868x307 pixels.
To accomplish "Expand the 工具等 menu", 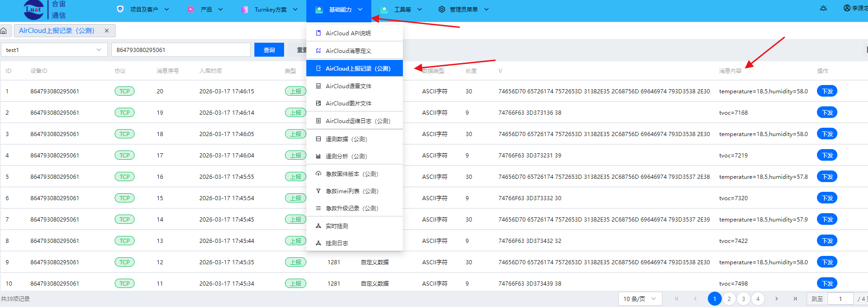I will pos(420,9).
